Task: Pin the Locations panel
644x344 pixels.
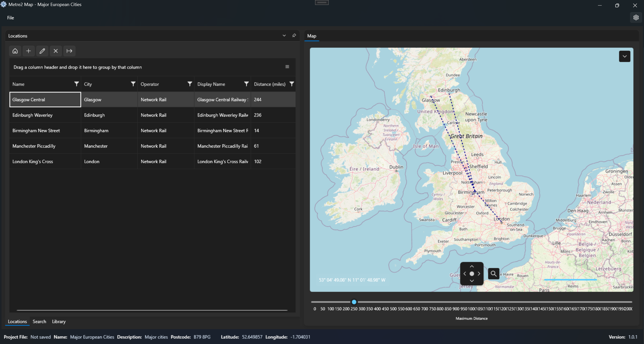Action: coord(294,35)
